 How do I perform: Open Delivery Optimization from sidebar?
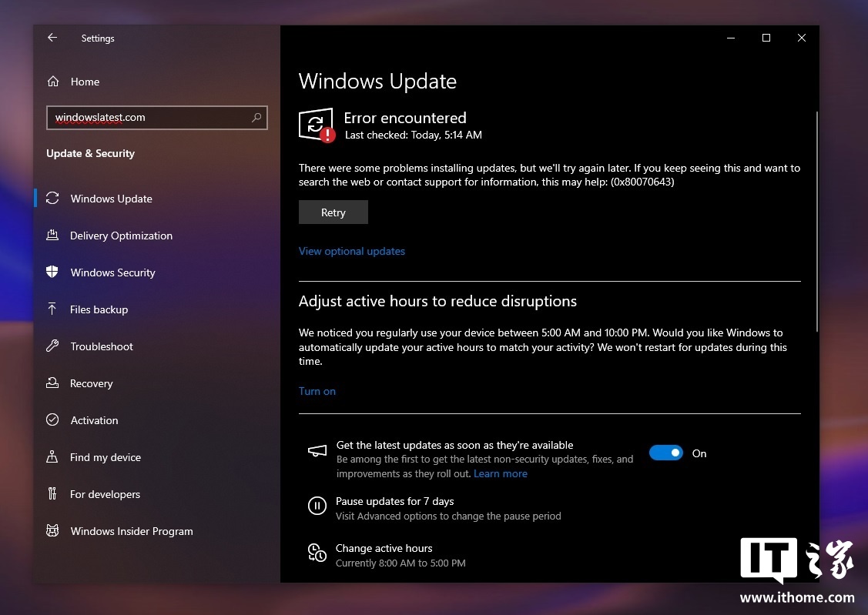click(x=121, y=236)
